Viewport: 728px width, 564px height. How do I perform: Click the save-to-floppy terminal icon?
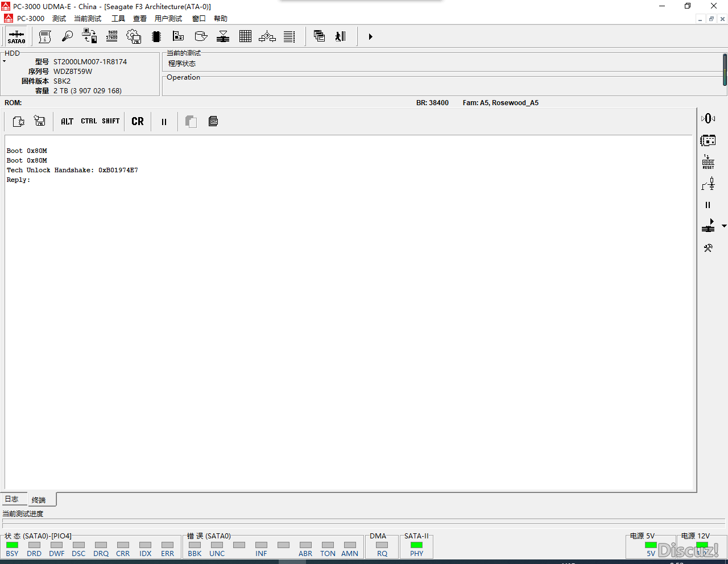(x=40, y=121)
